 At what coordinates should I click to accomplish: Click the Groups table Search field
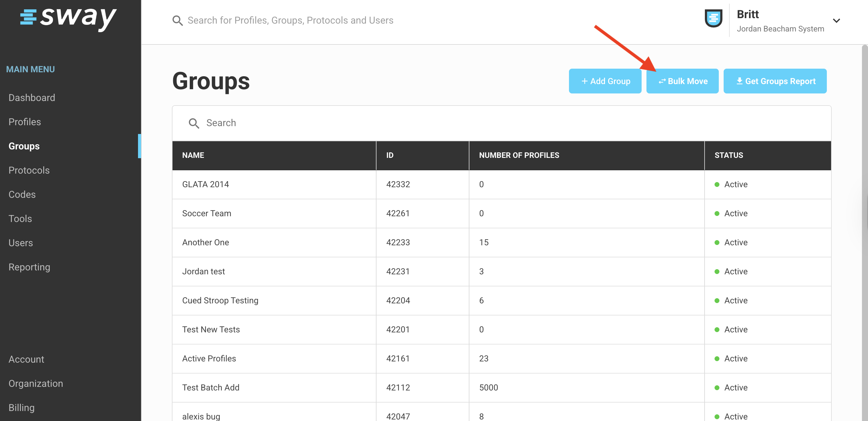click(x=501, y=123)
